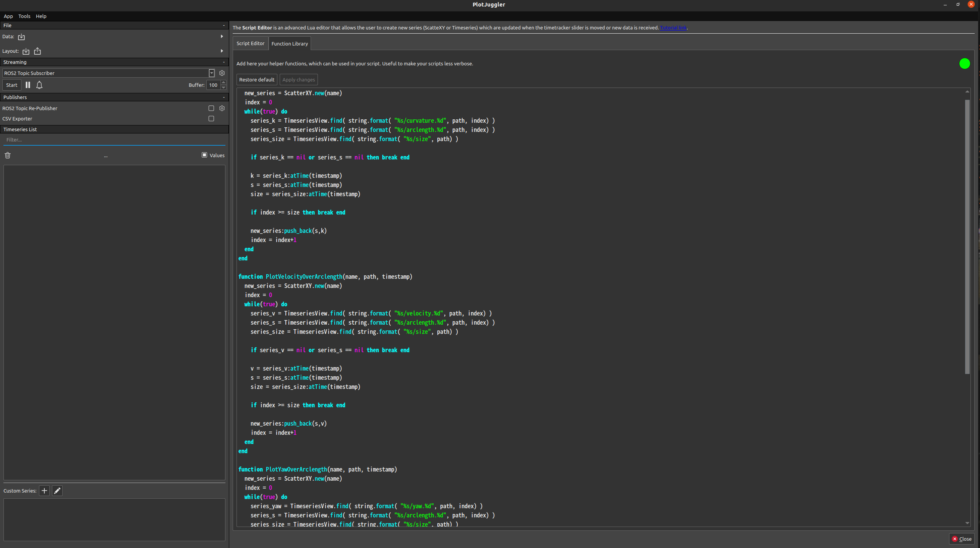
Task: Click the trash icon in Timeseries List
Action: point(8,155)
